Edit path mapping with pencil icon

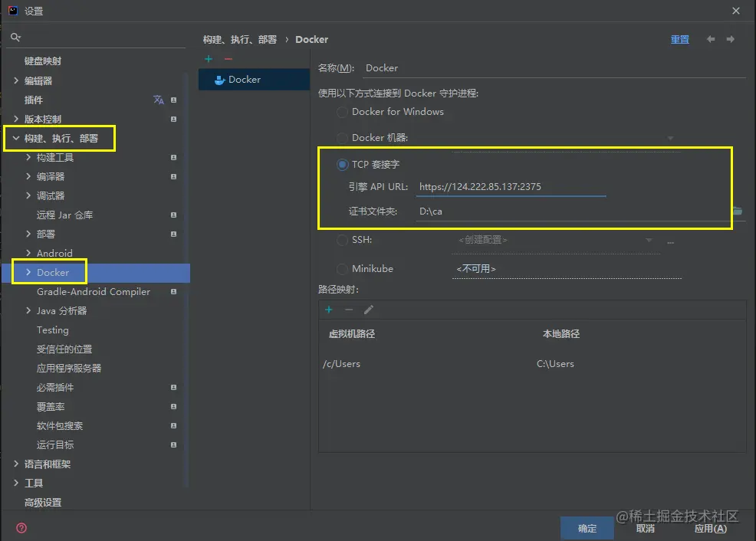tap(369, 310)
